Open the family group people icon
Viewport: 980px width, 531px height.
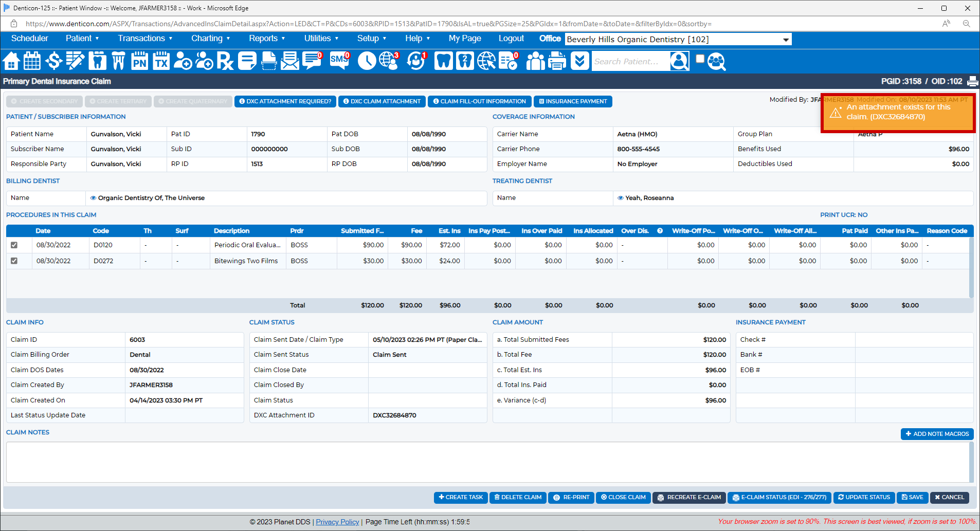(x=535, y=61)
